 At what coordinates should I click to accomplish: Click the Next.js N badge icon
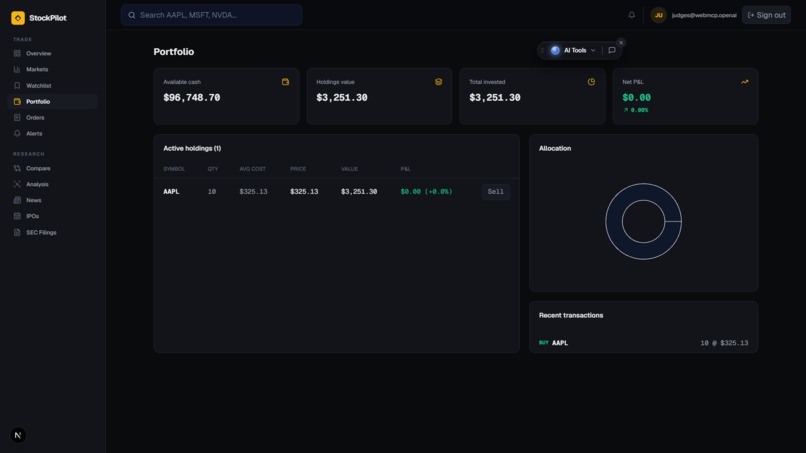pos(18,435)
